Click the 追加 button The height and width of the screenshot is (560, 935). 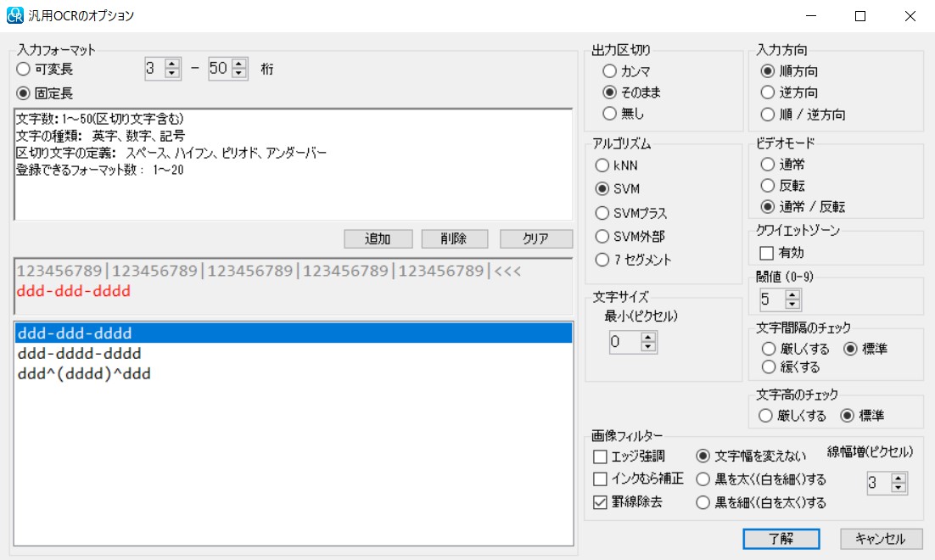(x=378, y=239)
